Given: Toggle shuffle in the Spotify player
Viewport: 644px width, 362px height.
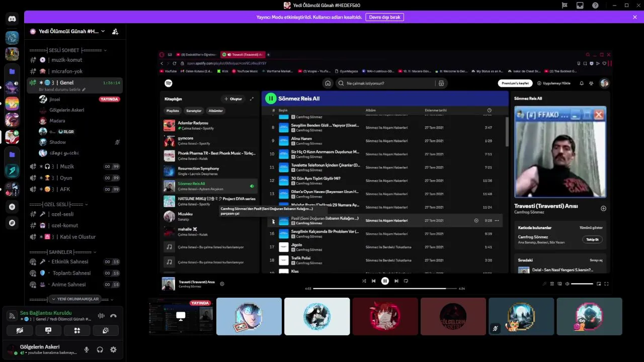Looking at the screenshot, I should 364,281.
